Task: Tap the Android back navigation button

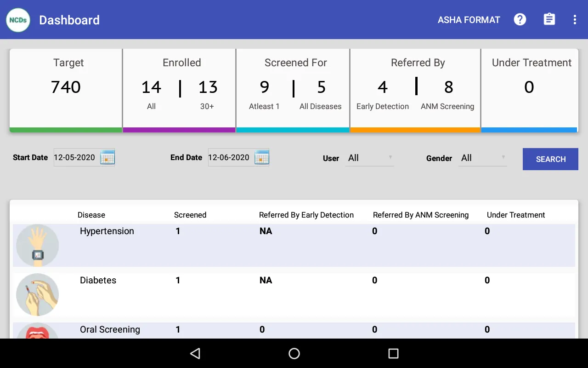Action: (x=195, y=353)
